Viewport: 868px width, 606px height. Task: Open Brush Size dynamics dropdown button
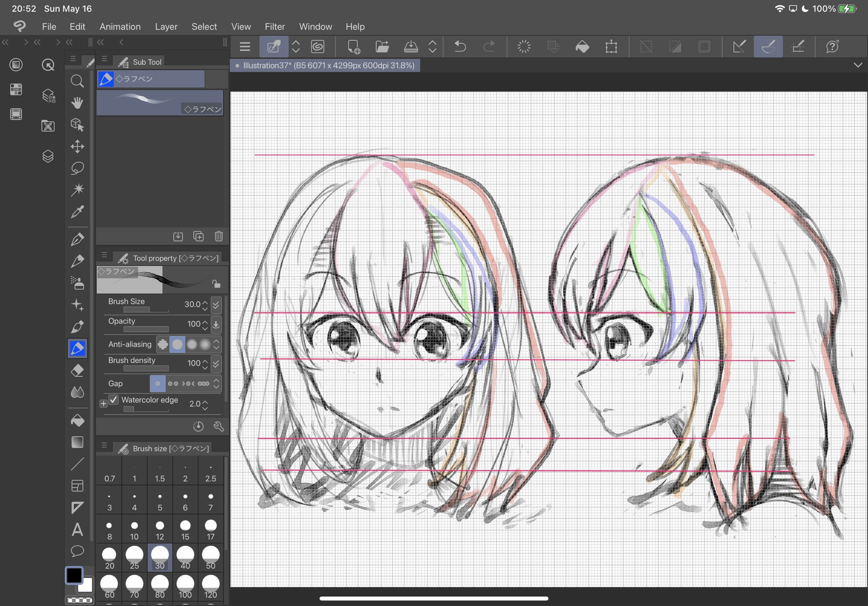coord(216,304)
